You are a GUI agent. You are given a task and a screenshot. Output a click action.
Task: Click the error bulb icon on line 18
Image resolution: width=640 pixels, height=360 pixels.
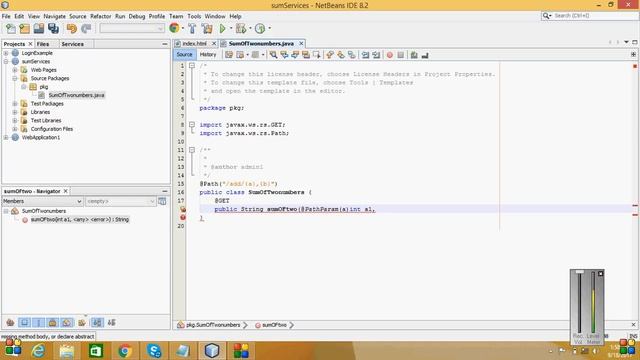point(183,209)
